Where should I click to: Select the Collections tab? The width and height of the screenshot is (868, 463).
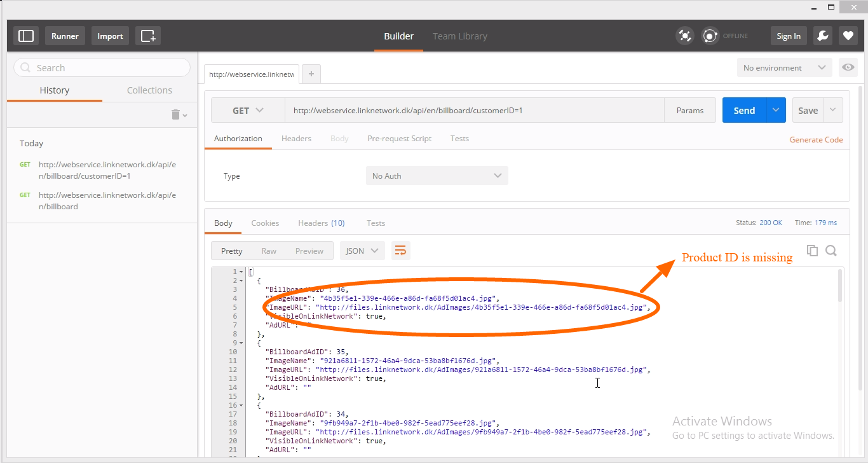[149, 90]
